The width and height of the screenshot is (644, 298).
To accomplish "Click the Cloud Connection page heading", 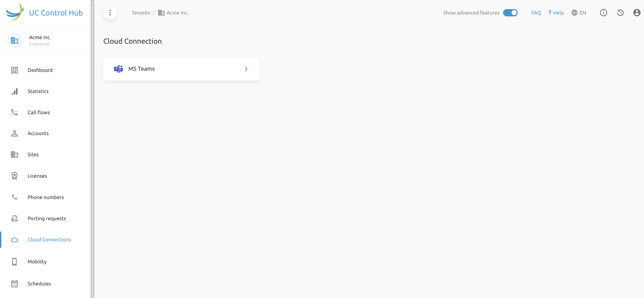I will [132, 41].
